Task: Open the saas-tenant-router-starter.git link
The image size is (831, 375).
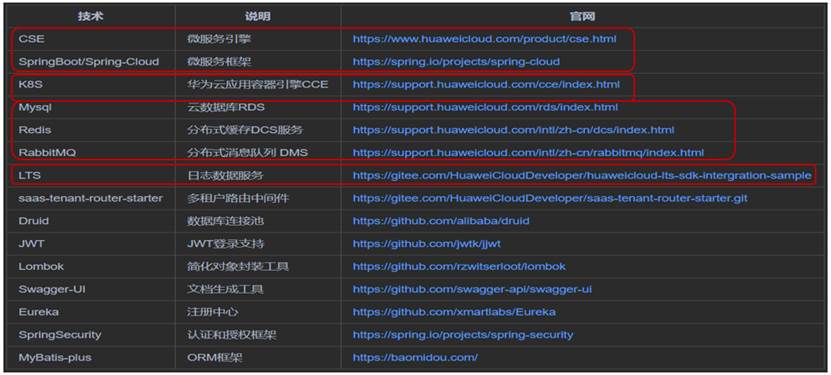Action: pyautogui.click(x=550, y=198)
